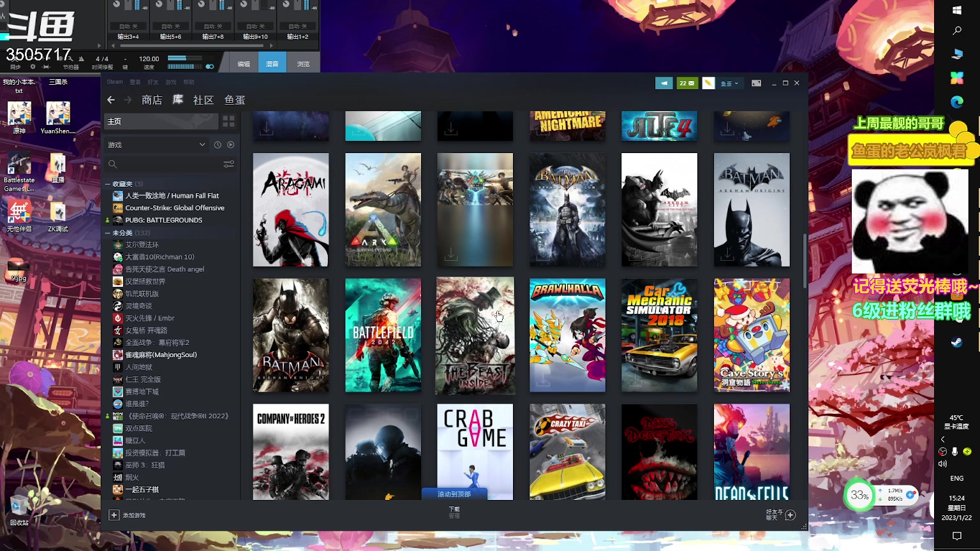Open the 22 unread messages inbox
Viewport: 980px width, 551px height.
687,83
